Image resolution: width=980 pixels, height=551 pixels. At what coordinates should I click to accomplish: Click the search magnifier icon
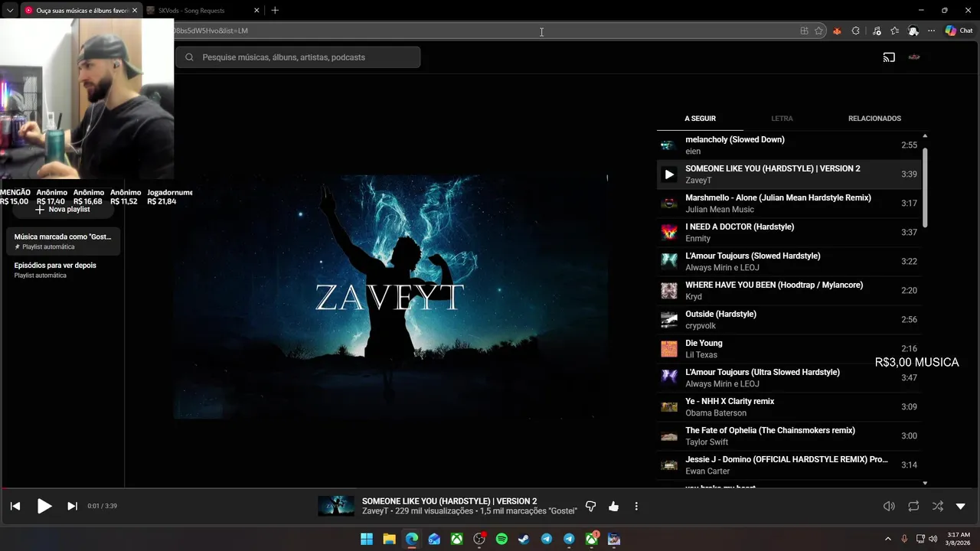click(189, 57)
